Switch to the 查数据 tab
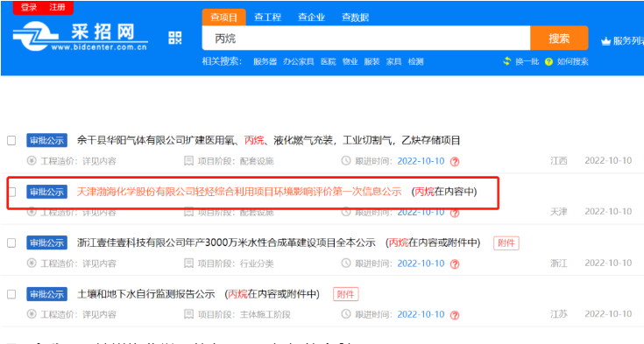The width and height of the screenshot is (644, 344). (355, 18)
